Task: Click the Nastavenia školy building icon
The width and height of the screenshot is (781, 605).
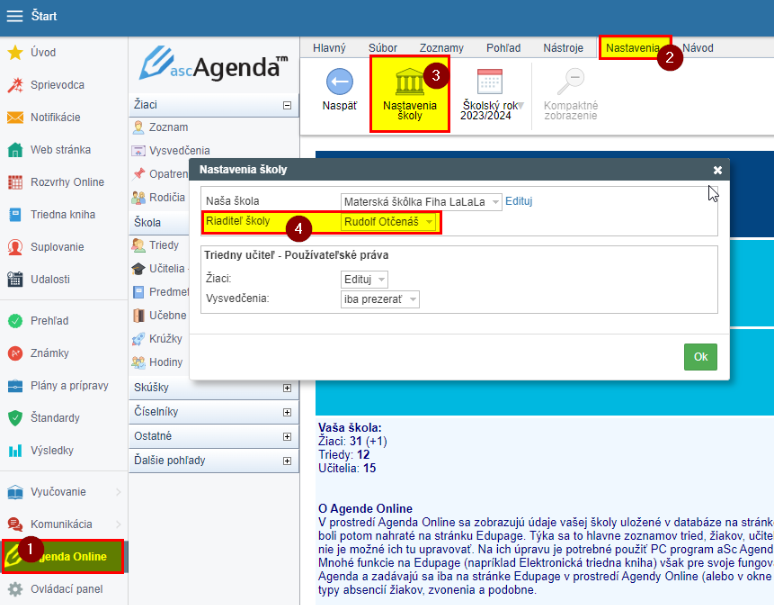Action: [409, 82]
